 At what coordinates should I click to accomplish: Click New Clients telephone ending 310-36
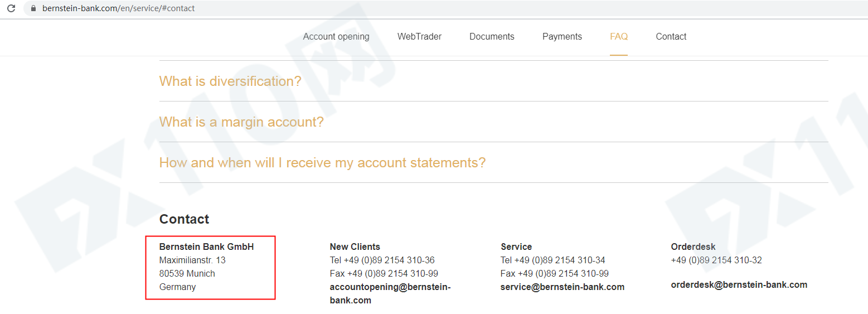pyautogui.click(x=382, y=260)
